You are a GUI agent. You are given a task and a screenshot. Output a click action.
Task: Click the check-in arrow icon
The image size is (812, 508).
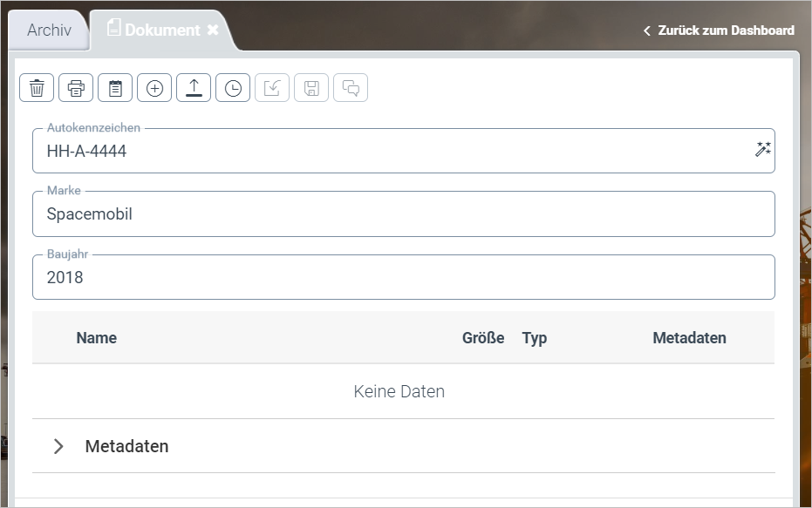272,88
